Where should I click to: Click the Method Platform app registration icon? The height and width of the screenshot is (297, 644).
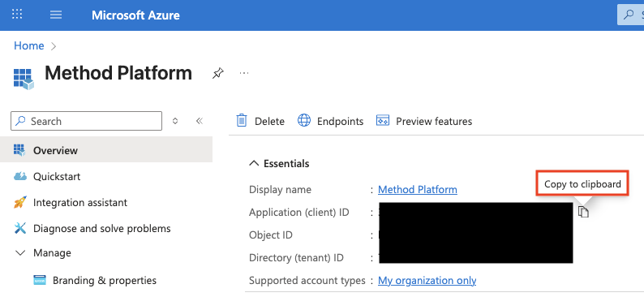[24, 79]
